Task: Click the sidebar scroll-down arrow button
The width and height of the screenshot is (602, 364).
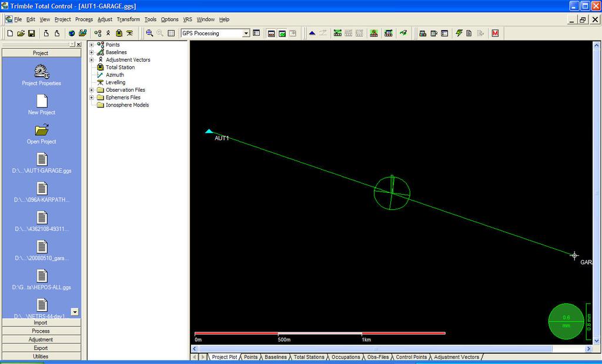Action: [x=75, y=312]
